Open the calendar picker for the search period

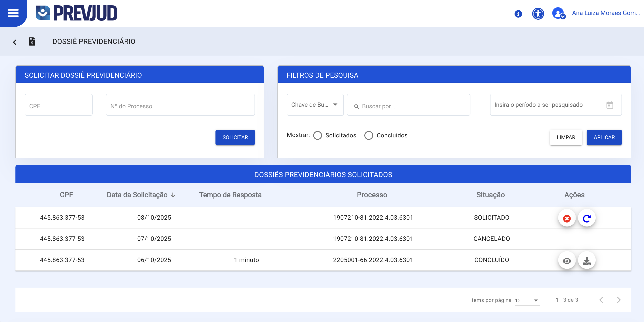click(x=610, y=105)
